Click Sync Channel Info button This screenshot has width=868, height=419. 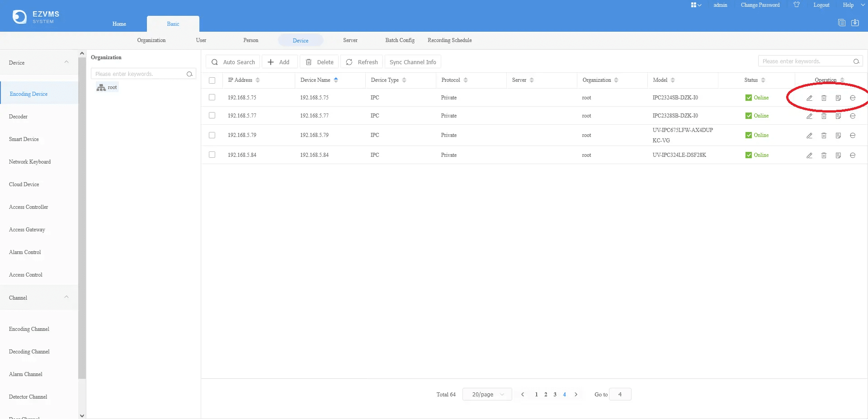coord(413,62)
